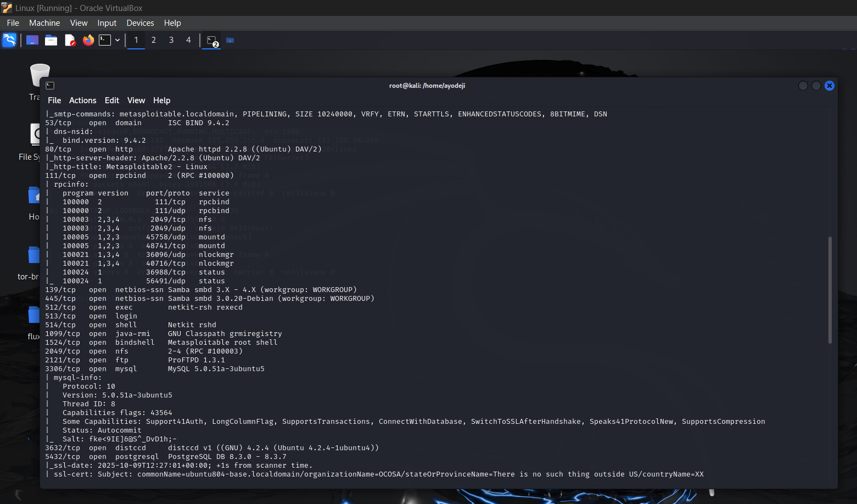Click the terminal vertical scrollbar thumb
The width and height of the screenshot is (857, 504).
click(830, 290)
